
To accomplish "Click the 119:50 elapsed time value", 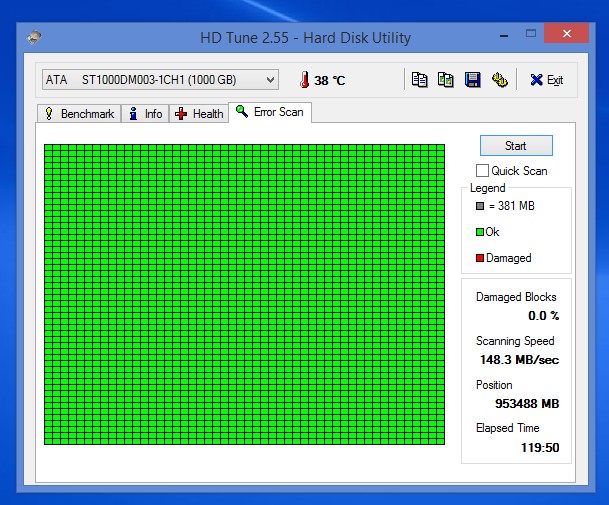I will point(540,448).
